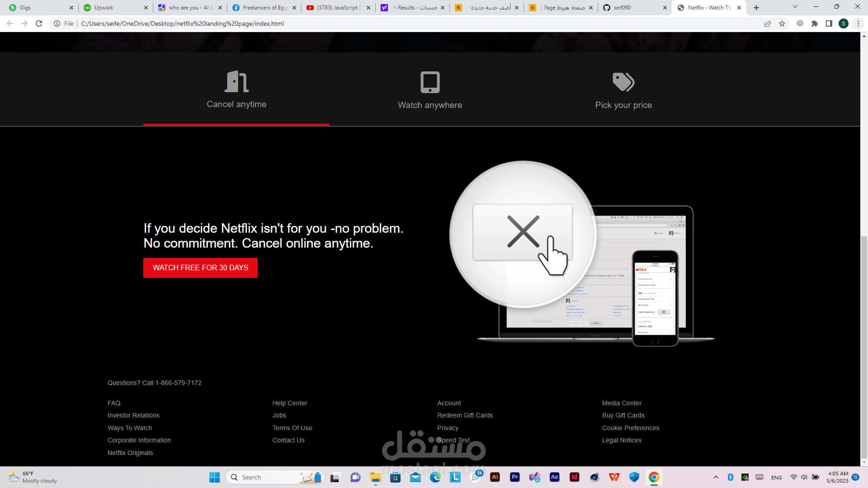
Task: Show hidden system tray icons
Action: pyautogui.click(x=716, y=477)
